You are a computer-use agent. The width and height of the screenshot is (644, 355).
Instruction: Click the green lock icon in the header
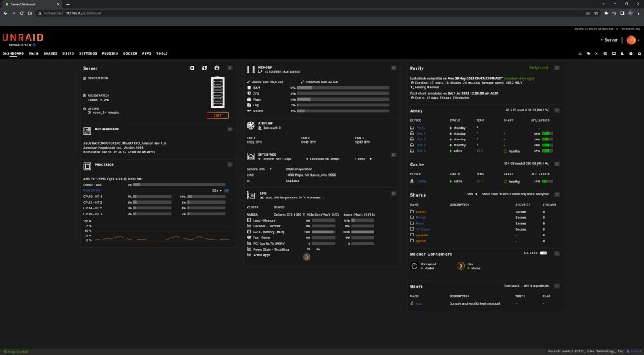(x=580, y=53)
